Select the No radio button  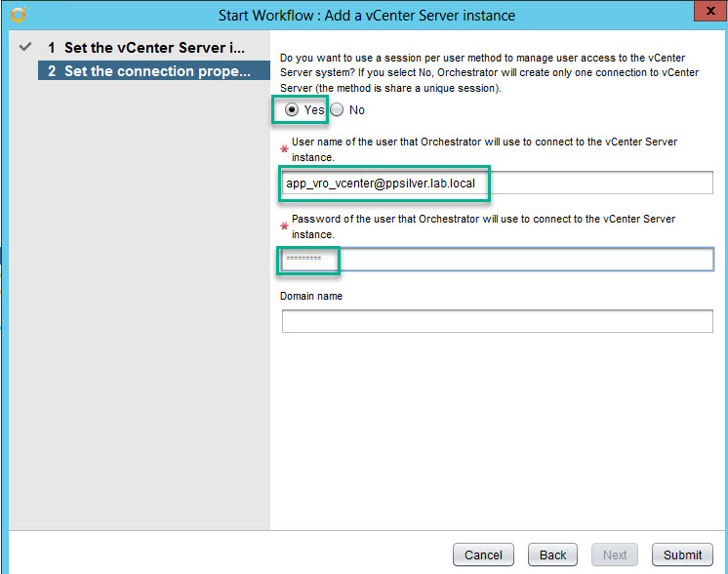click(x=337, y=110)
